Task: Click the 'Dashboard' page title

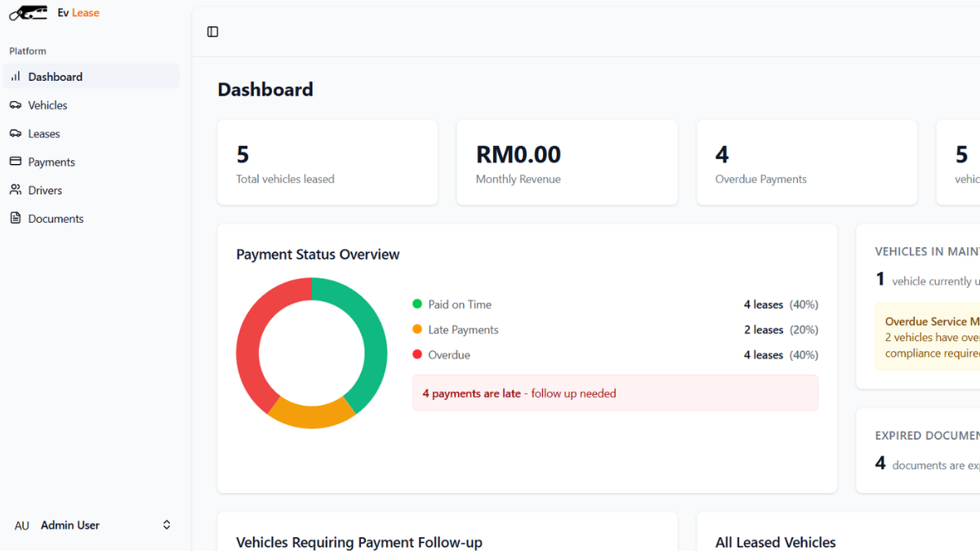Action: pos(265,90)
